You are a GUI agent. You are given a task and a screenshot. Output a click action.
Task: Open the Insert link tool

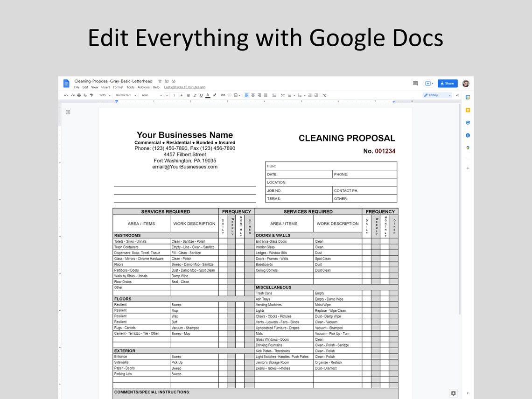(x=224, y=95)
